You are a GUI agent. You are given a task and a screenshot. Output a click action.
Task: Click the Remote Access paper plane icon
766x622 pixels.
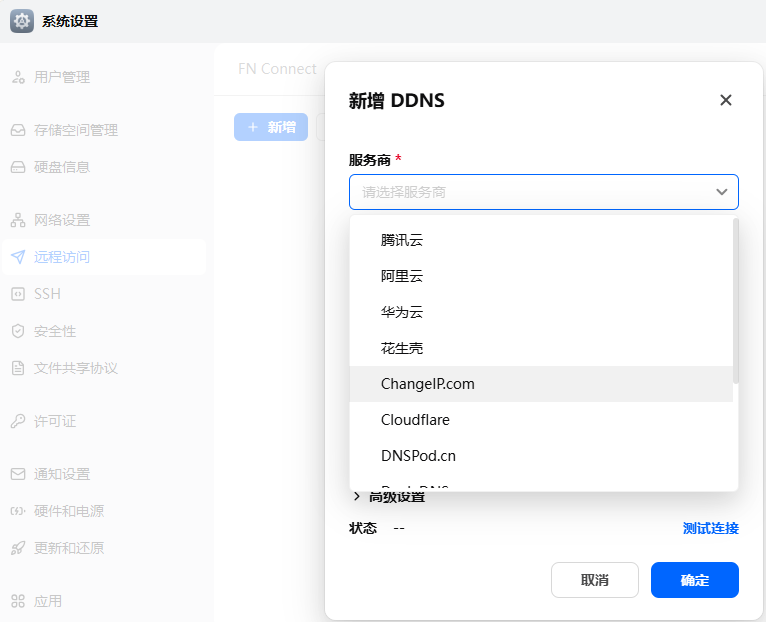[x=18, y=257]
